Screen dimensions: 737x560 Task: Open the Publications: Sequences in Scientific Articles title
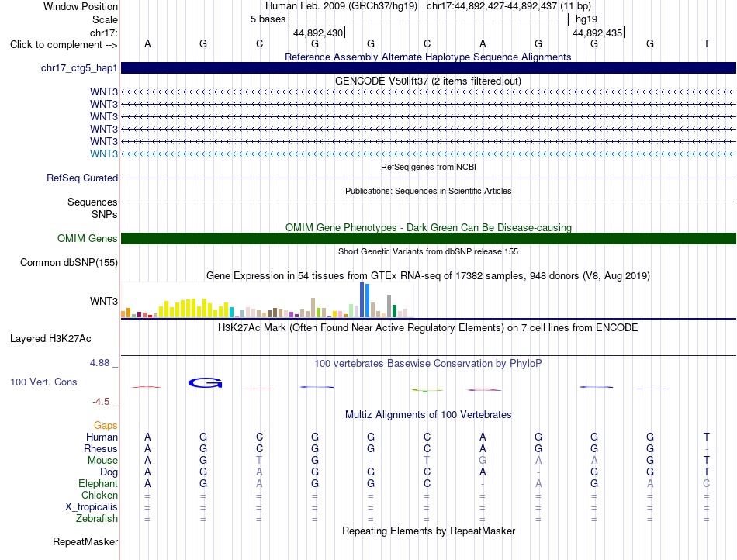point(428,191)
